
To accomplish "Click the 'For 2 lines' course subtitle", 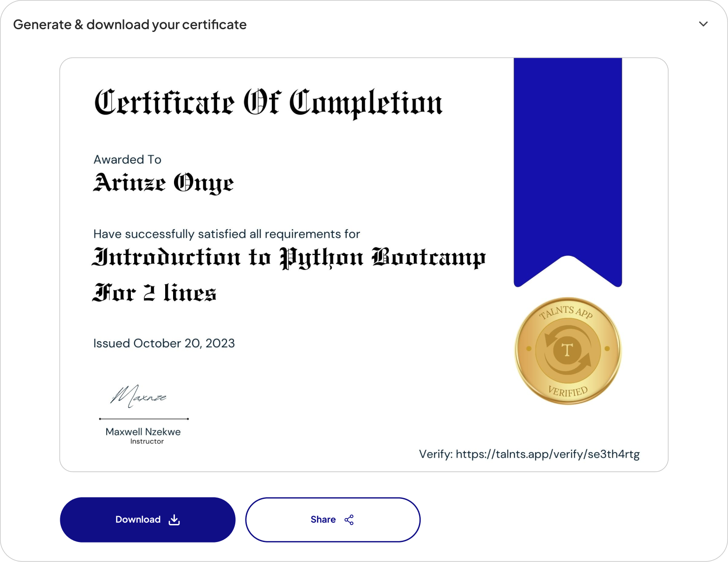I will click(x=155, y=293).
